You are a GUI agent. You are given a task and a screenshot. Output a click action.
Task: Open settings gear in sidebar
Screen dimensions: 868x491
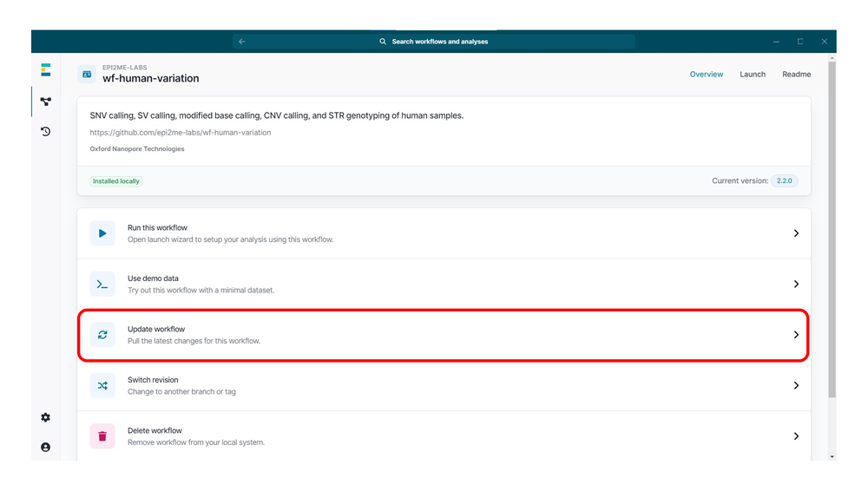46,417
